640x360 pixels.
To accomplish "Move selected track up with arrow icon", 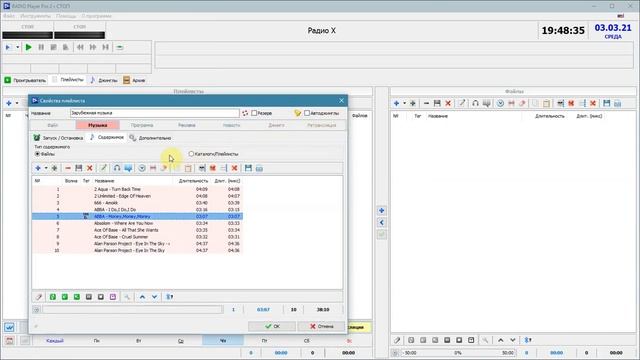I will 142,297.
